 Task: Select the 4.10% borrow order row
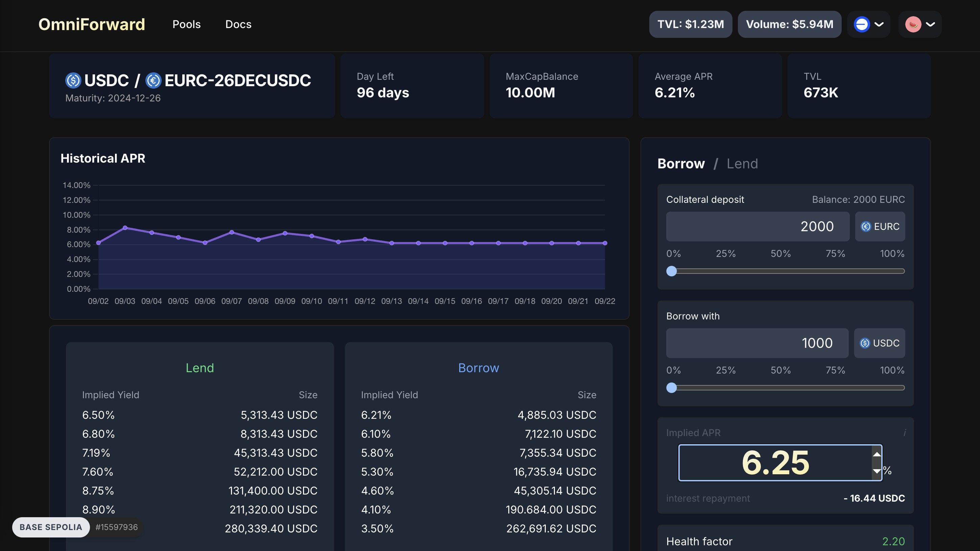click(x=479, y=509)
